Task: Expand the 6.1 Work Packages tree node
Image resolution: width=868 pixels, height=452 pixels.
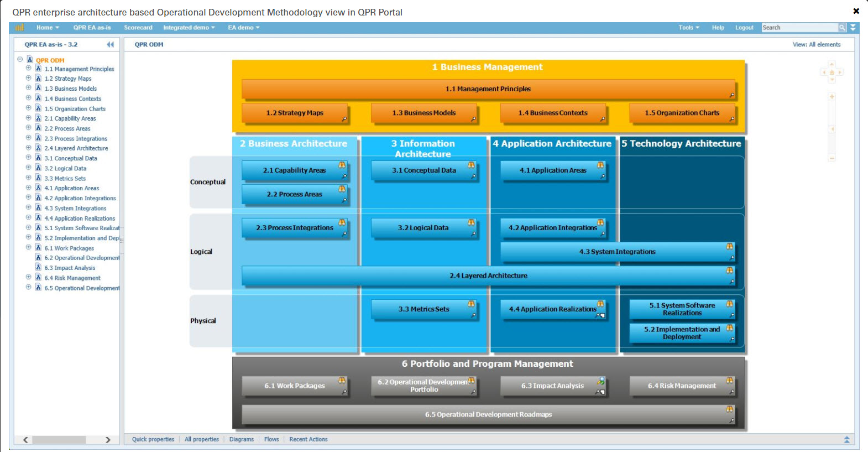Action: [x=29, y=247]
